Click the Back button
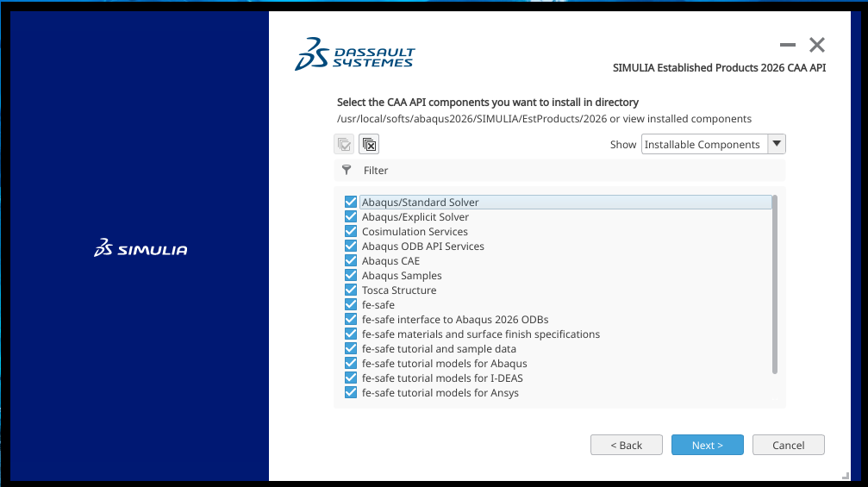This screenshot has width=868, height=487. click(626, 445)
